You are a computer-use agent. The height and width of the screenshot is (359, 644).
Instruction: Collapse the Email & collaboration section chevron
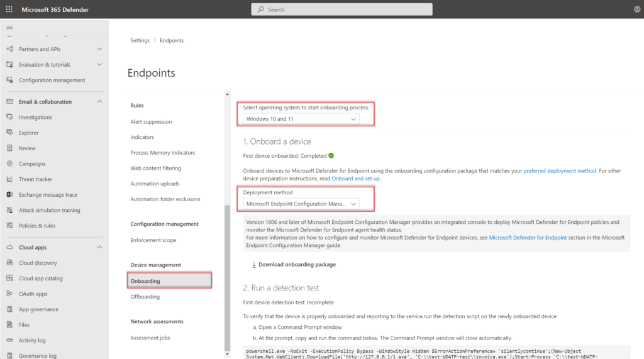[x=99, y=101]
